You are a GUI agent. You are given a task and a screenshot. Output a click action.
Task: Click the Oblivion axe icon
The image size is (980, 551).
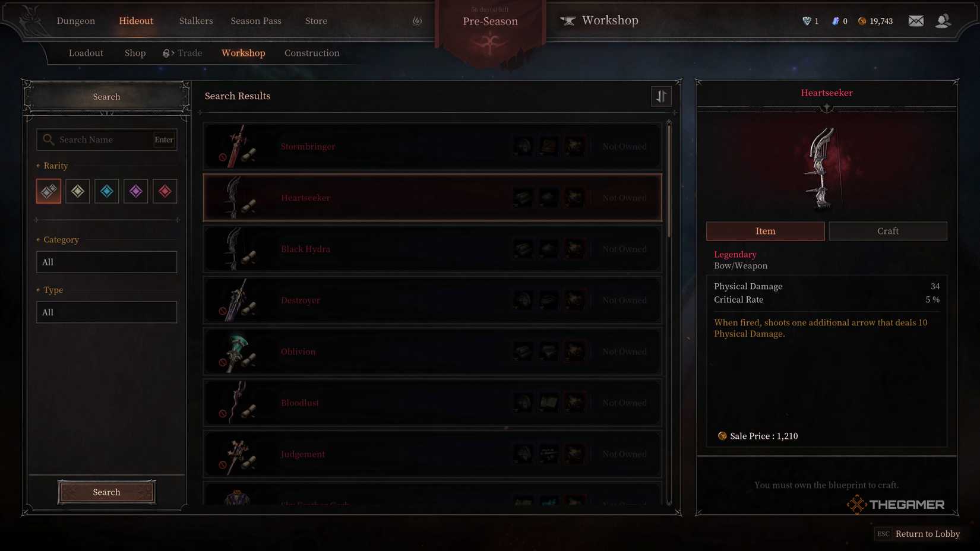(237, 351)
